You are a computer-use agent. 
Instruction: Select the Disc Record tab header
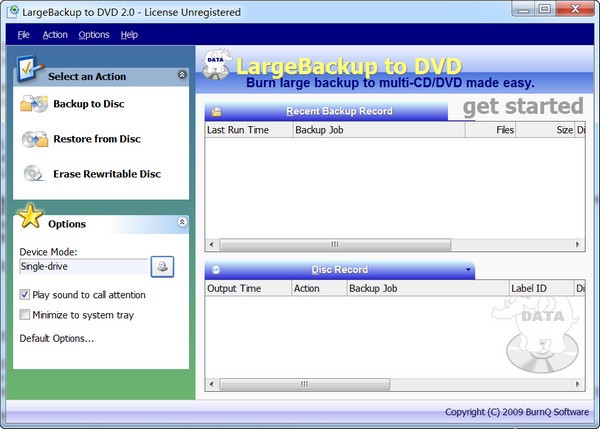coord(340,270)
